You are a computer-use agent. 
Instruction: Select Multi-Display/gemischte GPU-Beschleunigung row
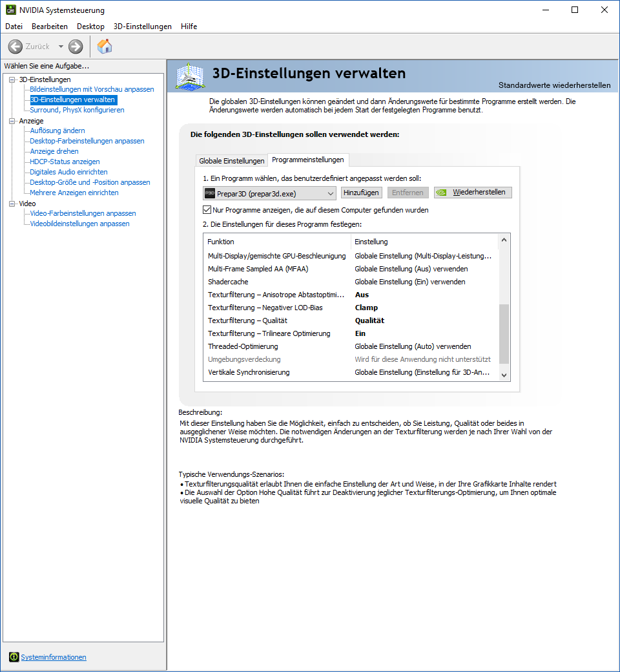(351, 256)
